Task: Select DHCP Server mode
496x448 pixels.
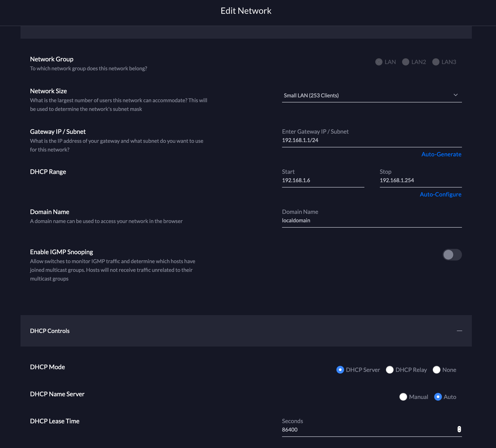Action: pyautogui.click(x=340, y=370)
